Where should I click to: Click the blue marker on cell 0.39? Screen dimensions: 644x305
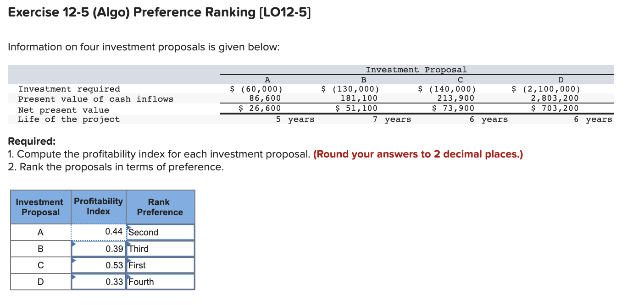(x=73, y=244)
